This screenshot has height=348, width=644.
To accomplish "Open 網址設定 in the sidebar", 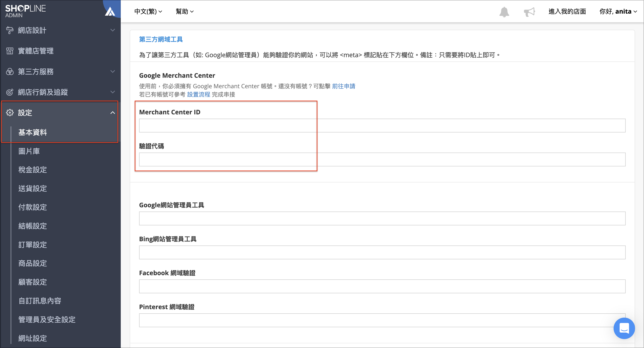I will pyautogui.click(x=32, y=338).
